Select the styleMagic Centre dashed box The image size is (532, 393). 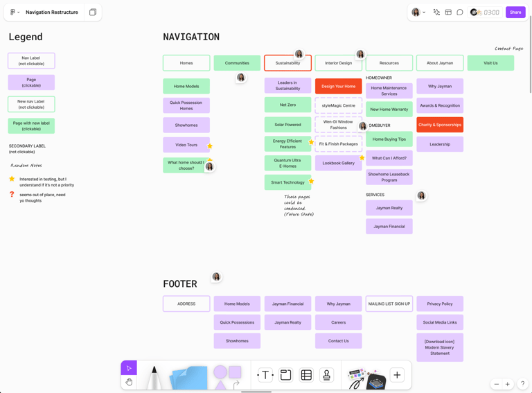coord(339,105)
